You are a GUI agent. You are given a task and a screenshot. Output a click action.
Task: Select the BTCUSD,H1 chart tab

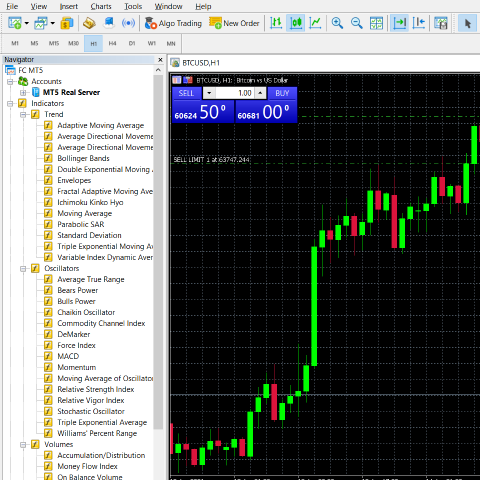pos(201,63)
